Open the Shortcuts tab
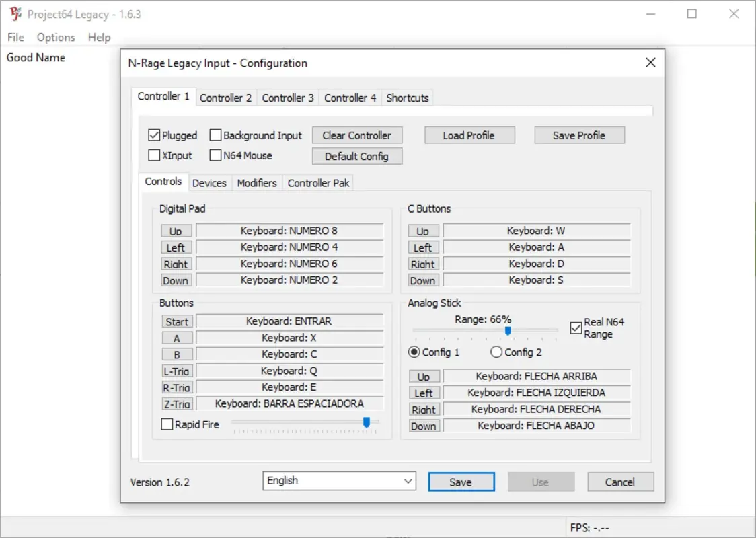The image size is (756, 538). pyautogui.click(x=407, y=98)
